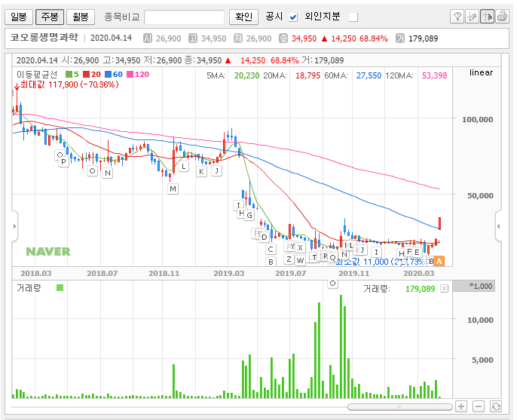
Task: Click the 20MA value 18,795
Action: [x=307, y=75]
